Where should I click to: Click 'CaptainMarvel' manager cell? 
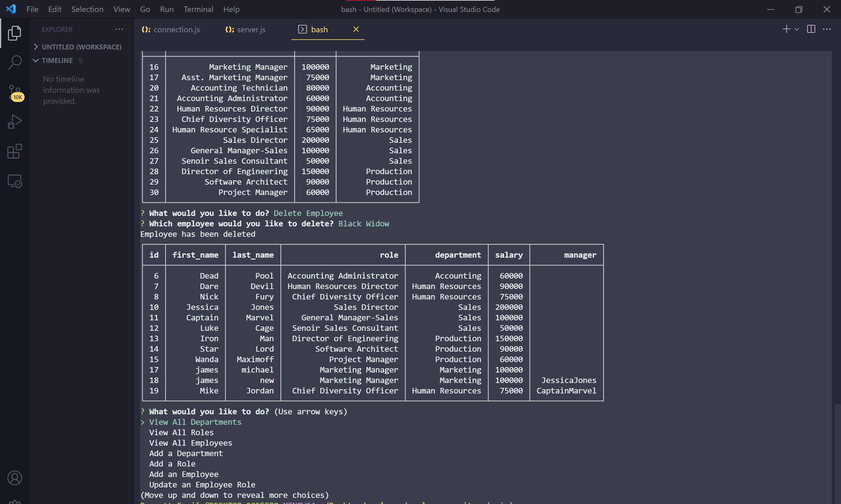567,391
